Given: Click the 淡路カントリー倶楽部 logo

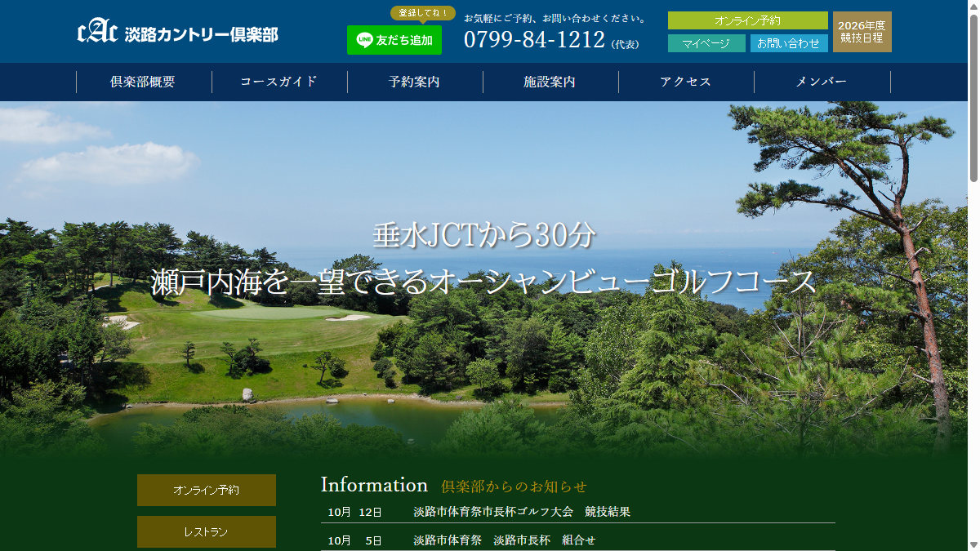Looking at the screenshot, I should click(x=177, y=33).
